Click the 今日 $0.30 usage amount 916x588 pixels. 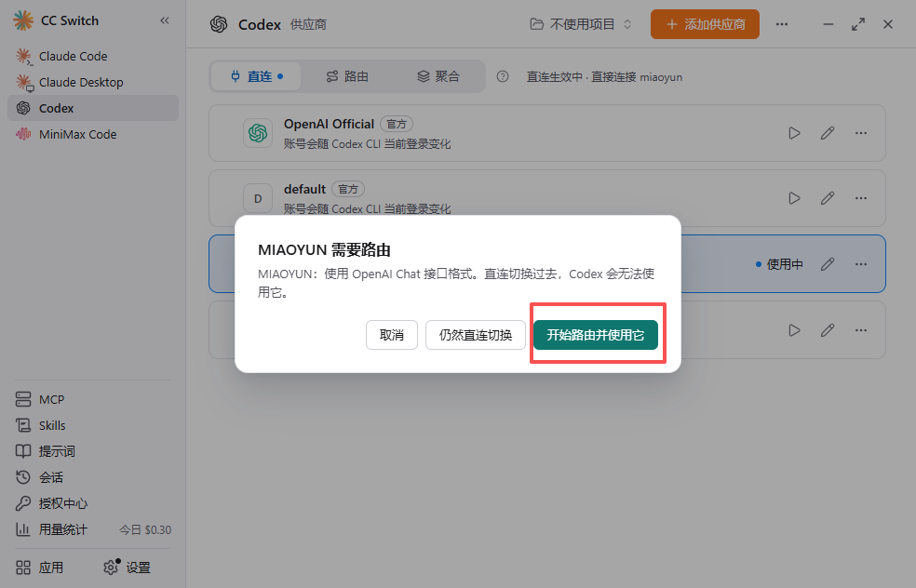coord(145,530)
